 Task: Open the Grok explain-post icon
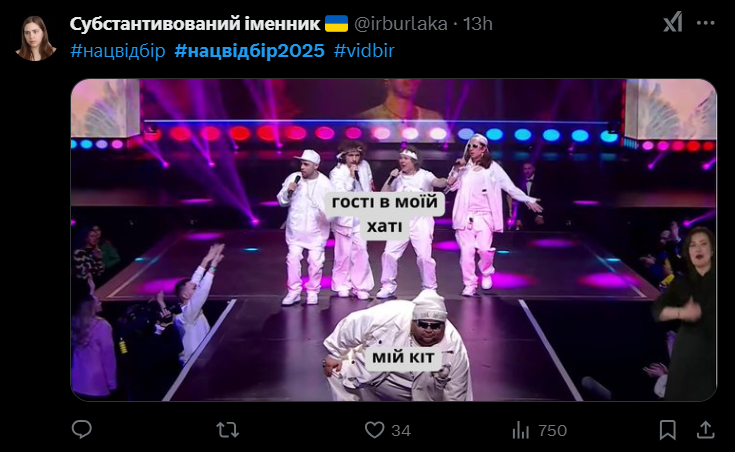point(673,23)
